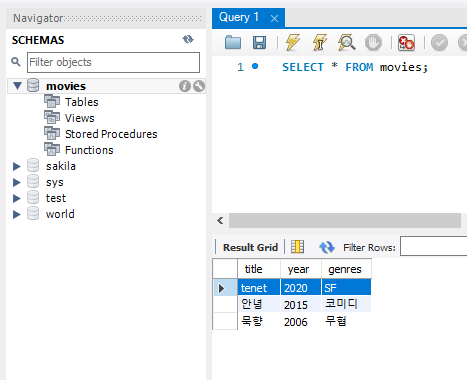Refresh result grid with blue arrows icon
This screenshot has height=380, width=467.
click(327, 247)
